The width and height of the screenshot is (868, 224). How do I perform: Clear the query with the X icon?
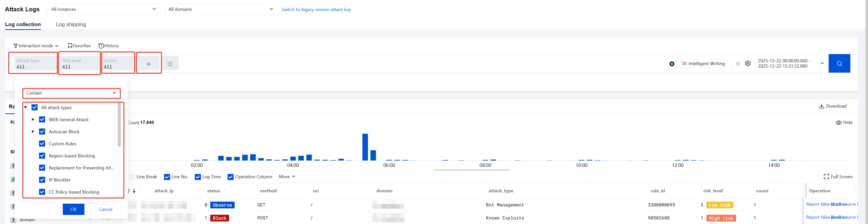point(672,64)
